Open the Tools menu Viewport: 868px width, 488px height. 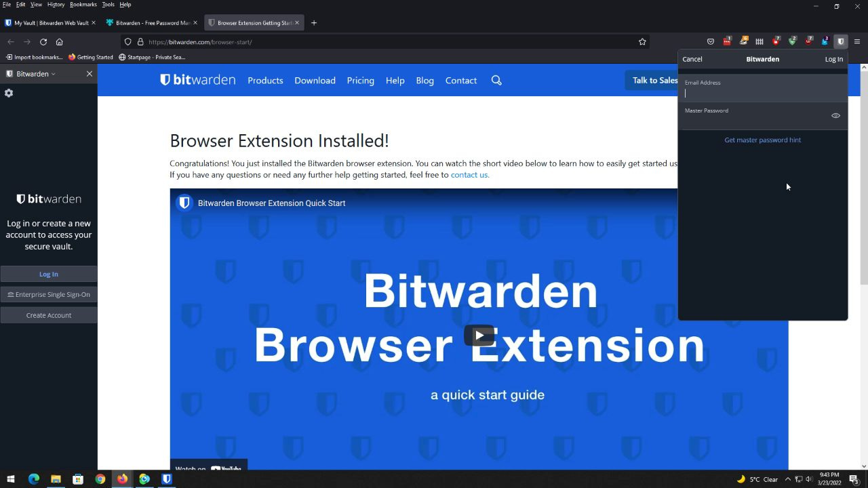point(108,4)
